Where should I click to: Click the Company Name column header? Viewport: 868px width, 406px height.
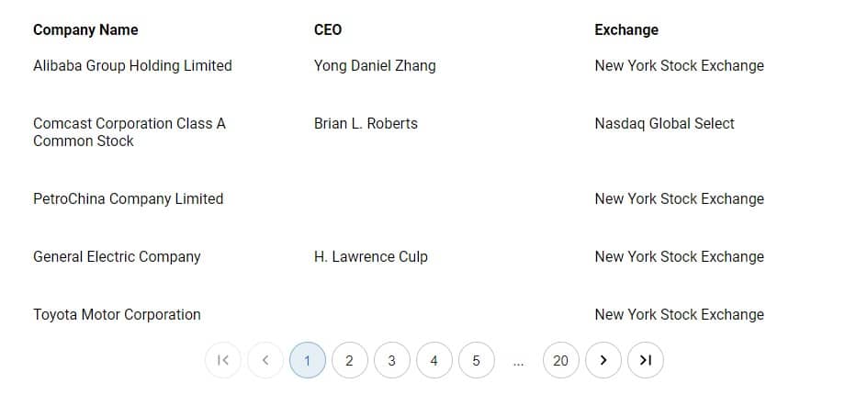[85, 30]
